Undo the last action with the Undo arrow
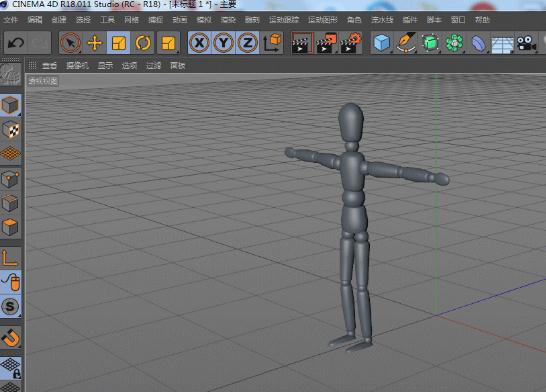The height and width of the screenshot is (392, 546). (16, 43)
